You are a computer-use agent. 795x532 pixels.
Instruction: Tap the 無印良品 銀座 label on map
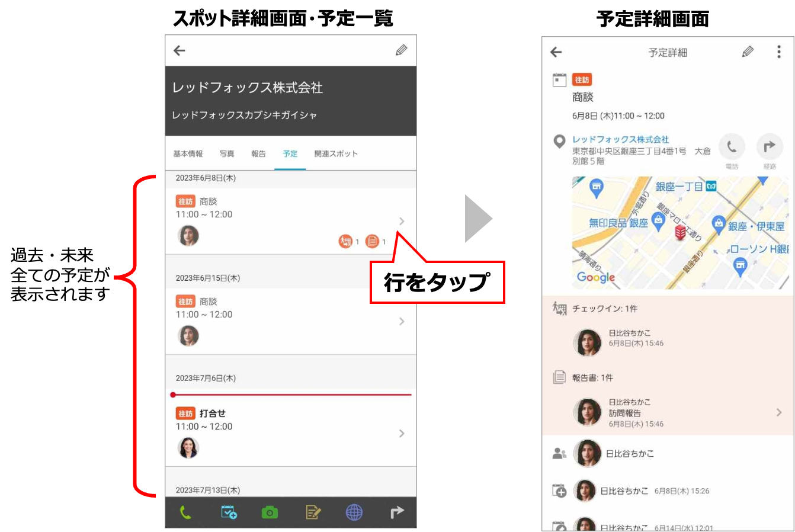tap(618, 223)
